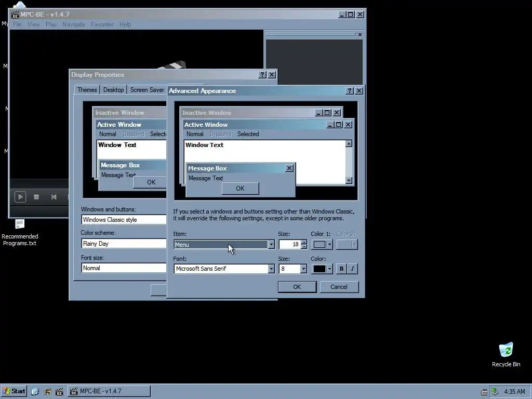Increase item Size with up spinner

(x=303, y=242)
